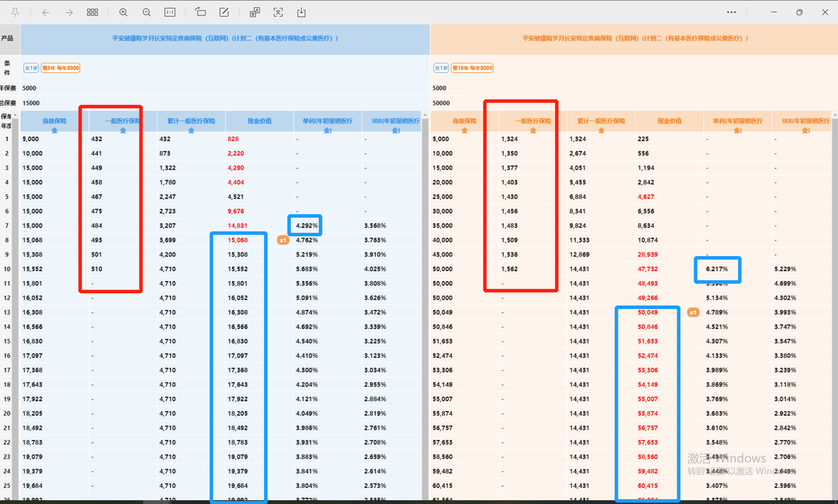838x504 pixels.
Task: Click the 5.229% IRR cell
Action: (x=785, y=269)
